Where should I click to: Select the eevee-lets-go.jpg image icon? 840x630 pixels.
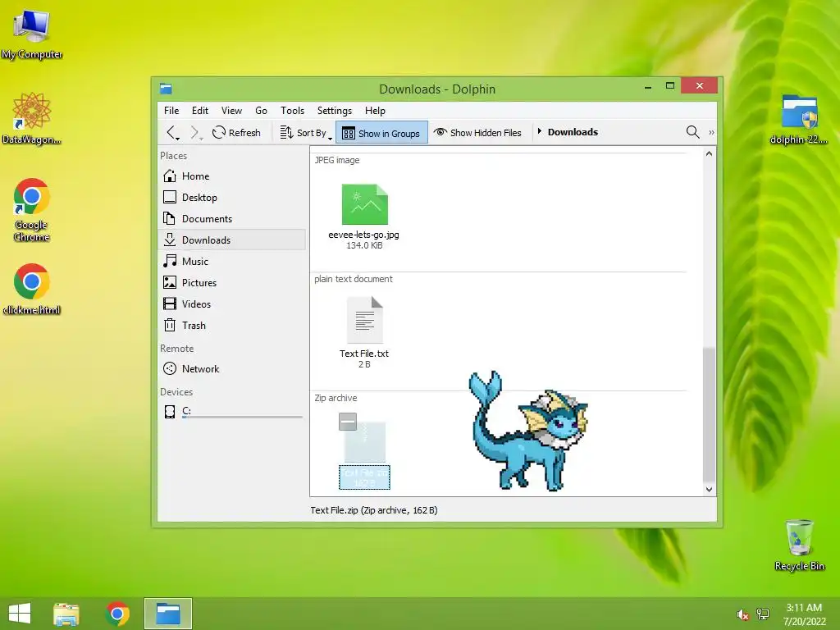[x=365, y=204]
